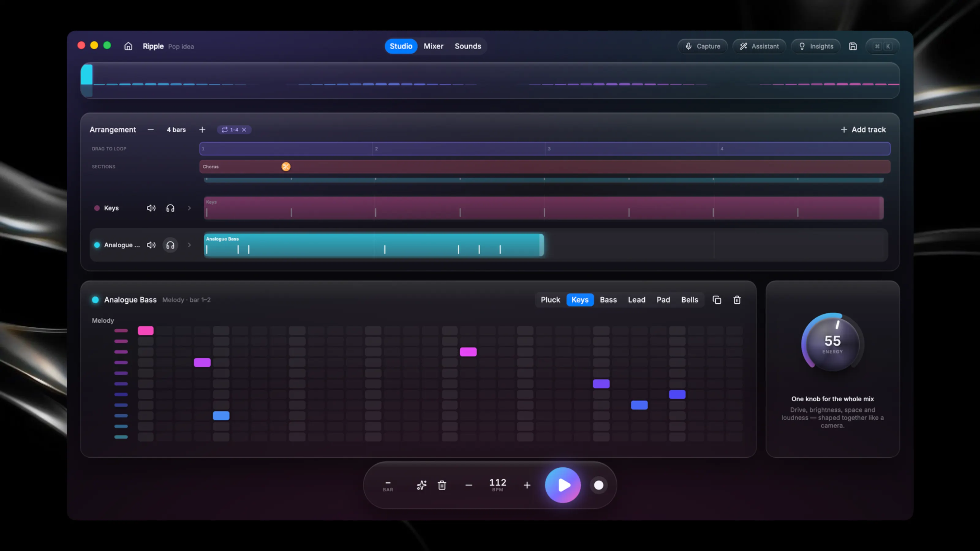
Task: Duplicate the clip with copy icon
Action: 717,300
